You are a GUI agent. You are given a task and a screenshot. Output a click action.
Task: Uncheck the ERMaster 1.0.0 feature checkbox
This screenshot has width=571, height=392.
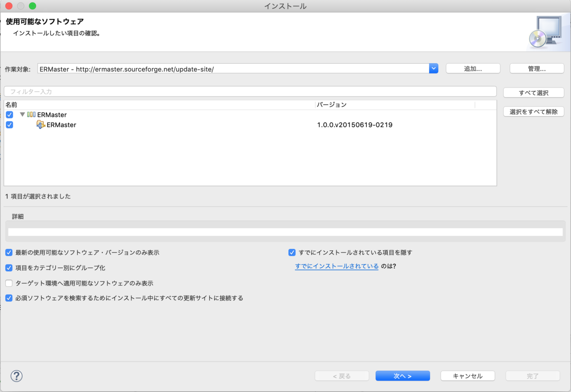tap(10, 125)
